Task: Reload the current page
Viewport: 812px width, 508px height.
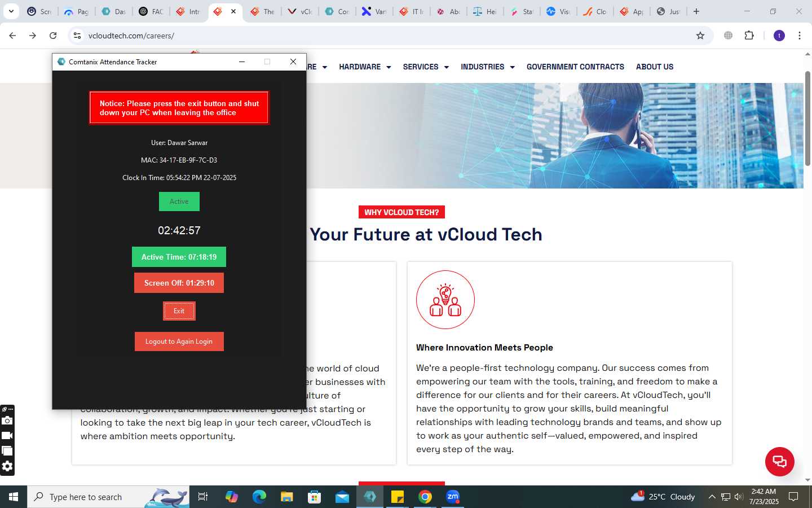Action: [53, 36]
